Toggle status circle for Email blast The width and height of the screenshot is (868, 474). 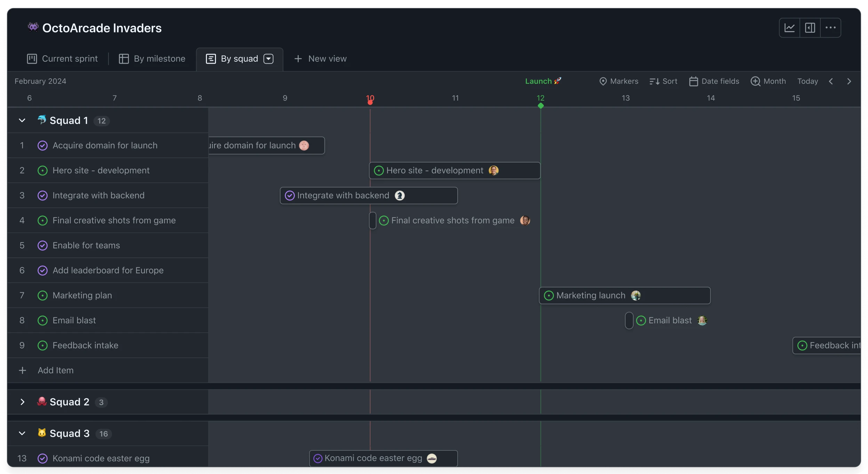click(x=42, y=320)
